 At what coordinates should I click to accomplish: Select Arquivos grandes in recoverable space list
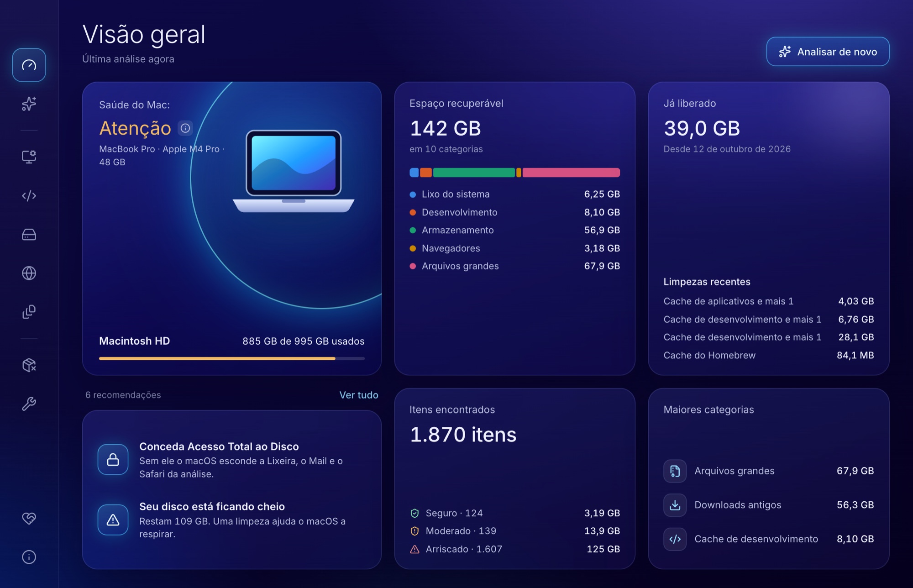[x=514, y=266]
